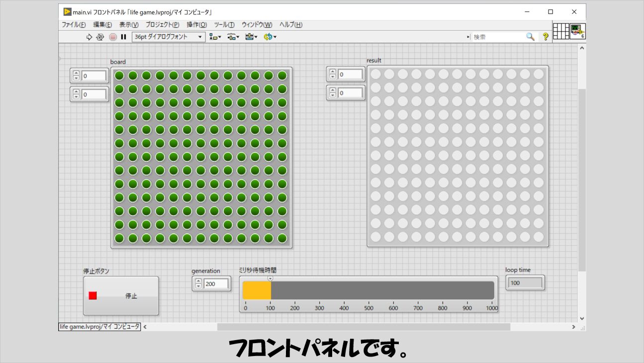Image resolution: width=644 pixels, height=363 pixels.
Task: Toggle the board LED in seventh row, seventh column
Action: [200, 157]
